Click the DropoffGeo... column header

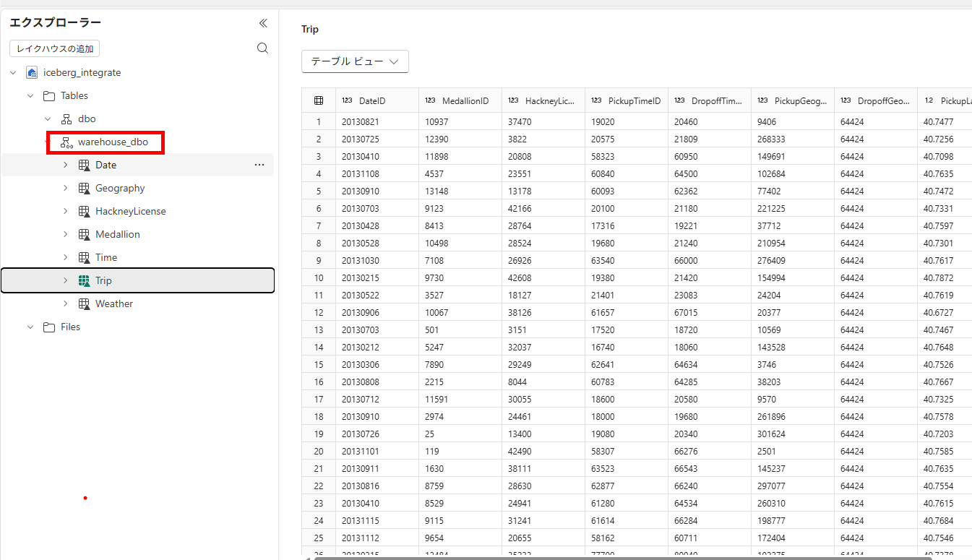(x=876, y=100)
